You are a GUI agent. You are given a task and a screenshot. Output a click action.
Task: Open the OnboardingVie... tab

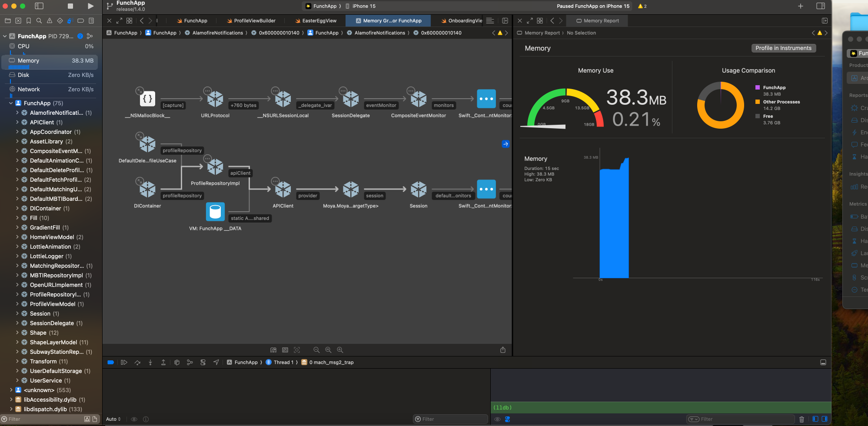461,20
